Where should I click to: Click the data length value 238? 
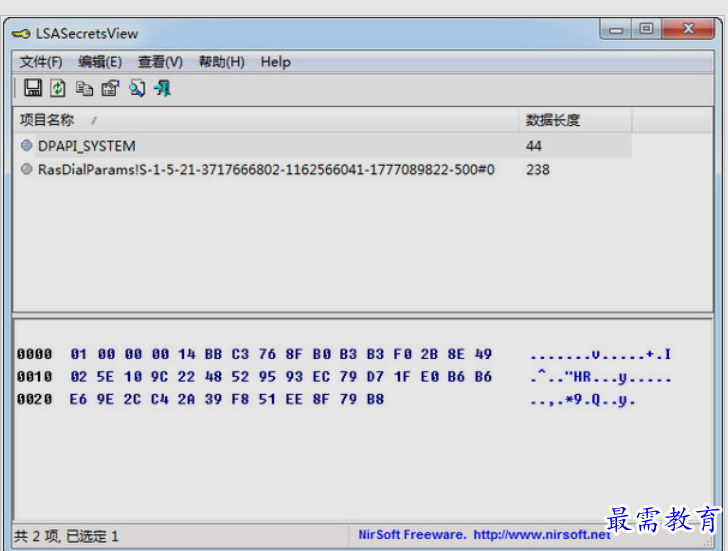(x=538, y=169)
